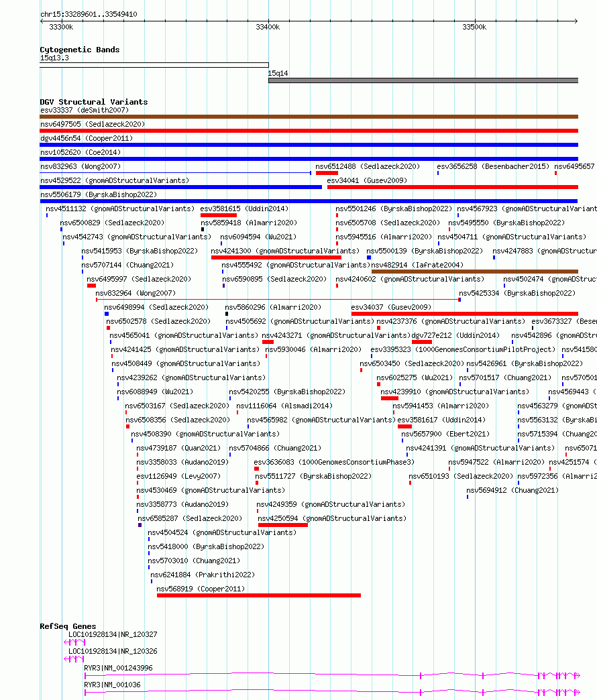Open nsv5694912 (Chuang2021) variant label

[x=512, y=491]
